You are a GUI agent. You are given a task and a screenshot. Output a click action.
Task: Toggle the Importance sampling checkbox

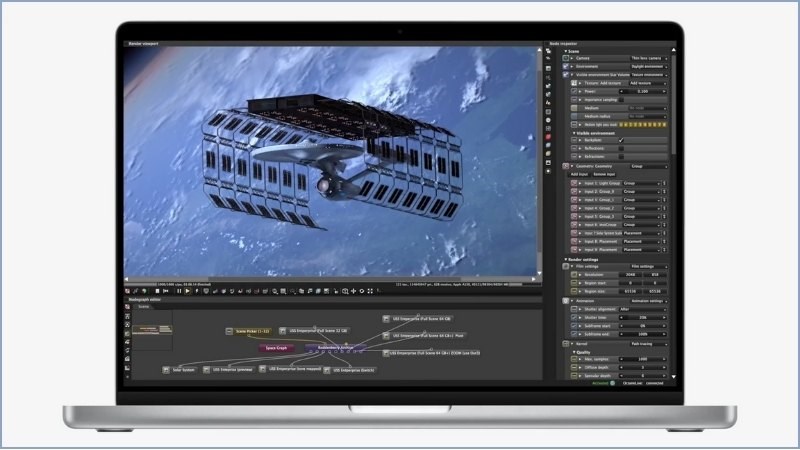(x=621, y=100)
